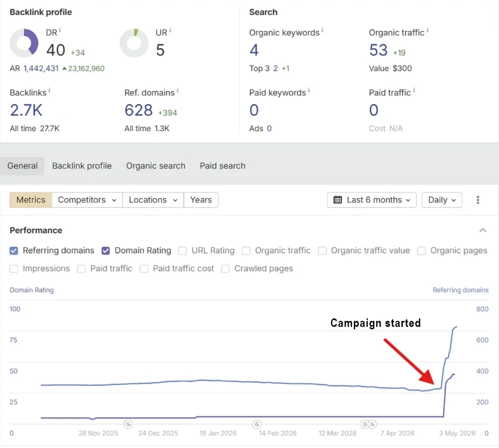Switch to the Organic search tab
The height and width of the screenshot is (448, 499).
(156, 166)
